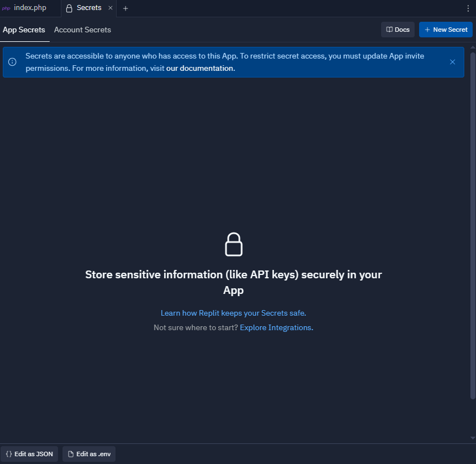The width and height of the screenshot is (476, 464).
Task: Dismiss the secrets access info banner
Action: 453,62
